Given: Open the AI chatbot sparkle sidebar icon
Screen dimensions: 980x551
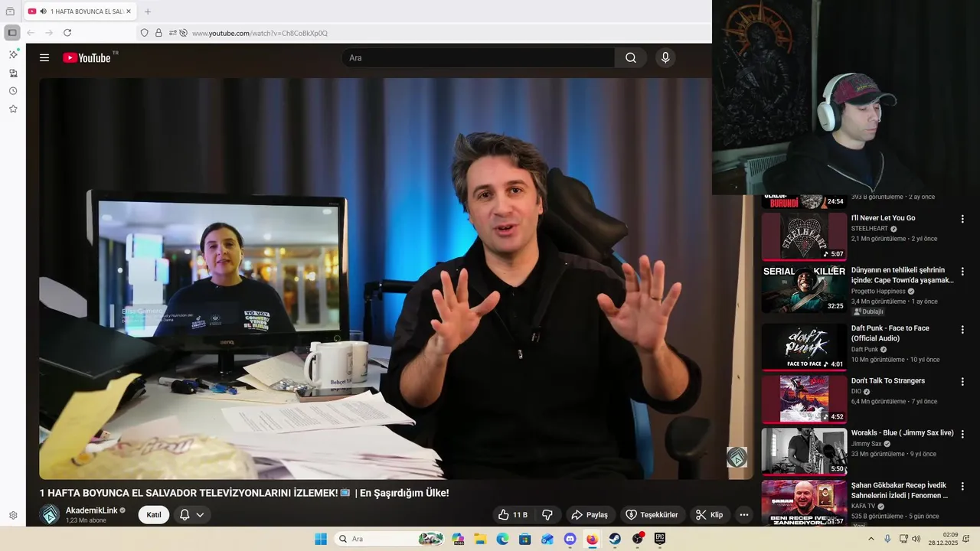Looking at the screenshot, I should pos(13,54).
